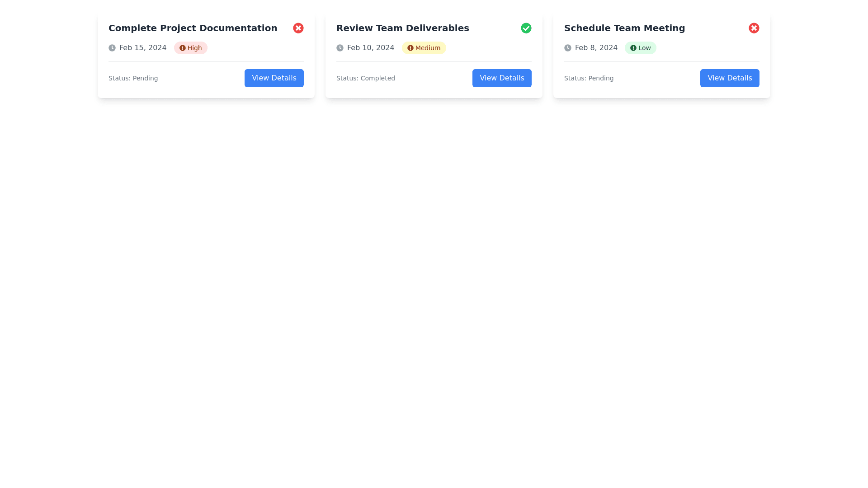The image size is (868, 488).
Task: Select the Medium priority badge
Action: pos(424,48)
